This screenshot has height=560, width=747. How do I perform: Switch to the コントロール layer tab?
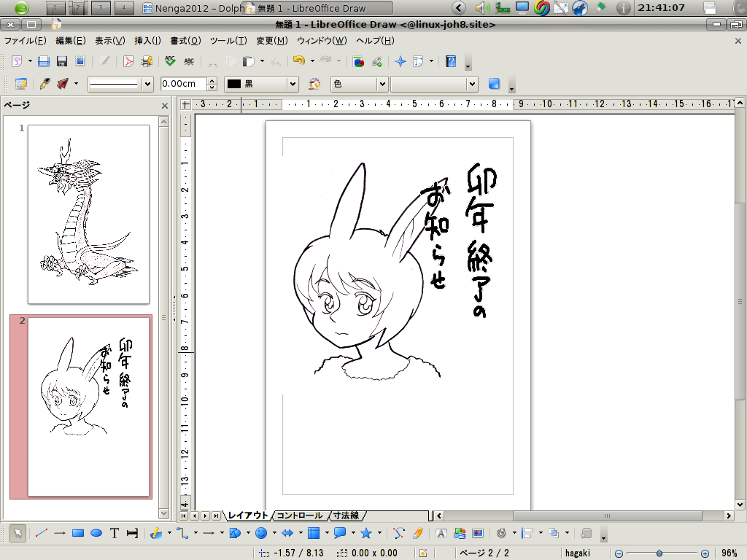[300, 516]
